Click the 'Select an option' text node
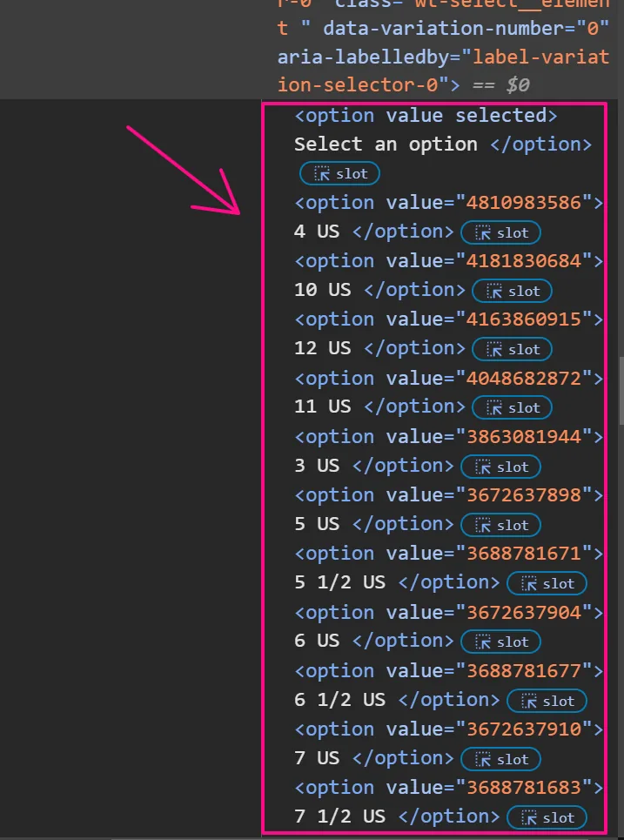This screenshot has width=624, height=840. [x=386, y=144]
